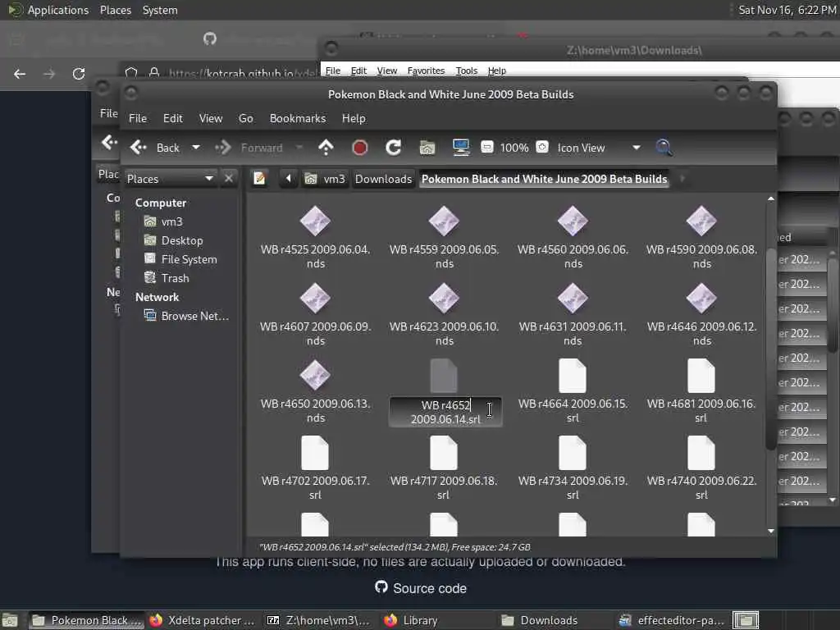This screenshot has width=840, height=630.
Task: Switch to Xdelta patcher taskbar window
Action: 202,620
